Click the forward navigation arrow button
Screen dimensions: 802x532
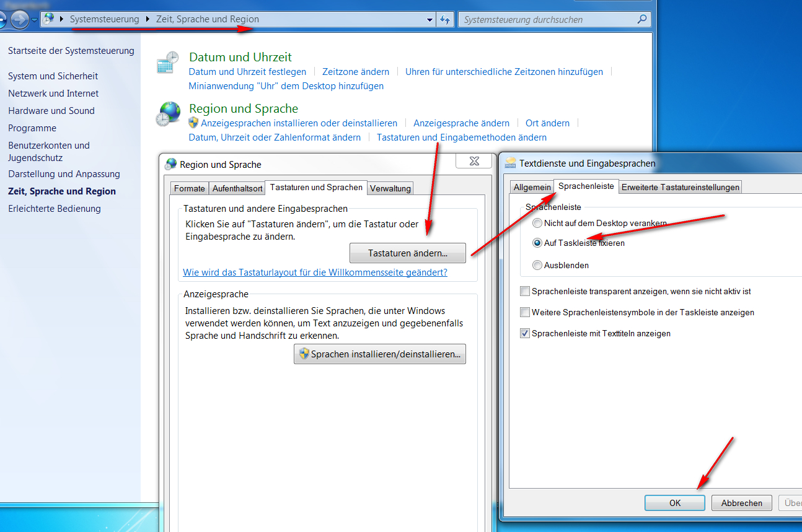click(20, 20)
